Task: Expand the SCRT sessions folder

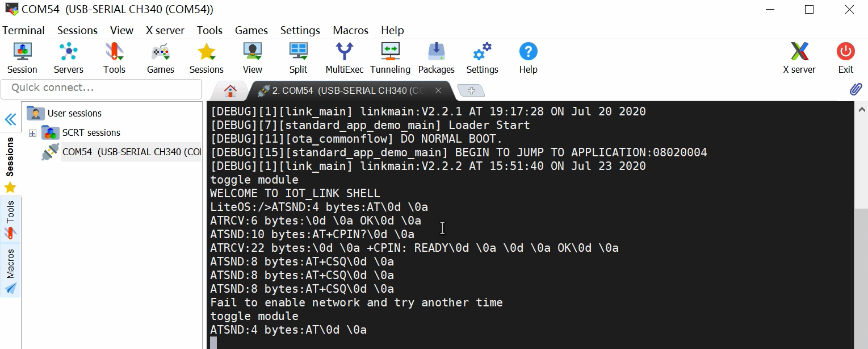Action: (32, 133)
